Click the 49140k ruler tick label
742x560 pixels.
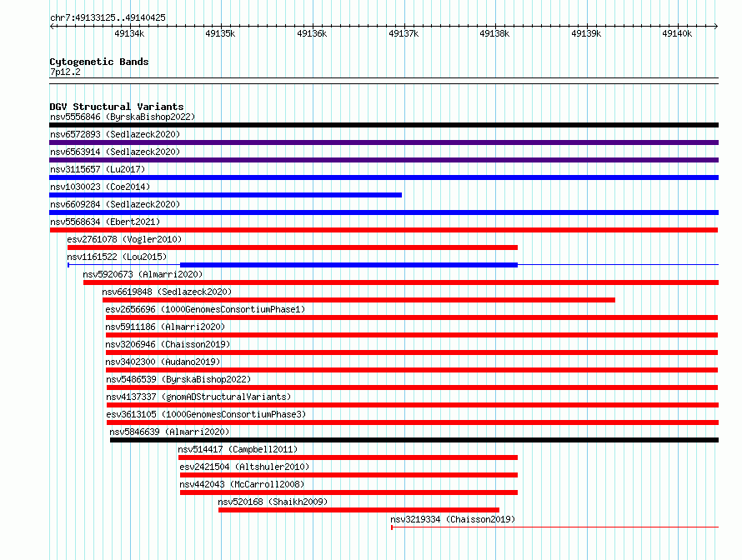(677, 33)
